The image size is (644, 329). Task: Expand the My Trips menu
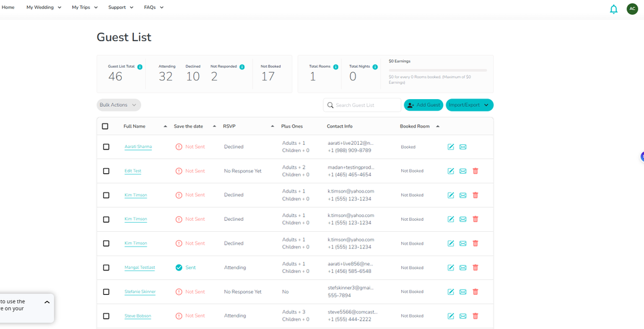pos(84,7)
